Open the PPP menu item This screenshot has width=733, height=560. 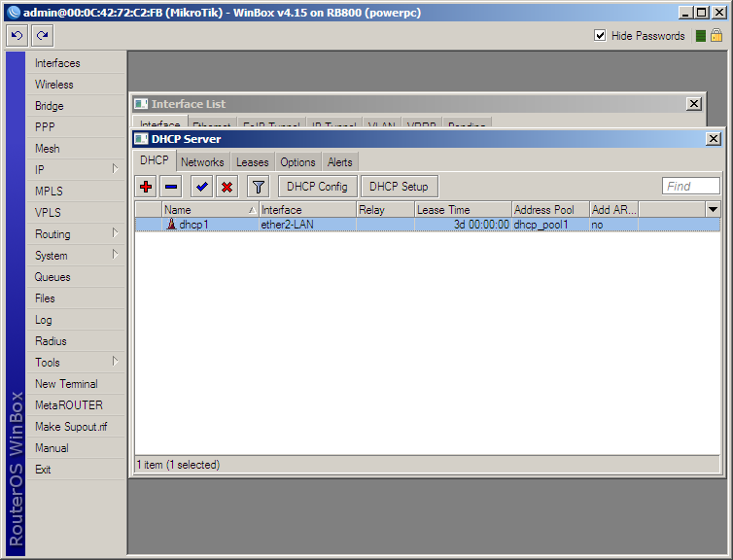click(x=76, y=127)
